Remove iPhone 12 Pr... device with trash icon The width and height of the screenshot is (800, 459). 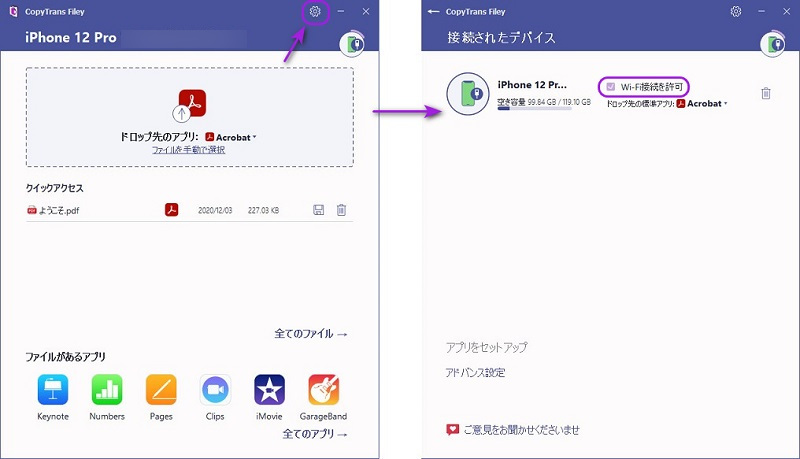click(x=766, y=93)
